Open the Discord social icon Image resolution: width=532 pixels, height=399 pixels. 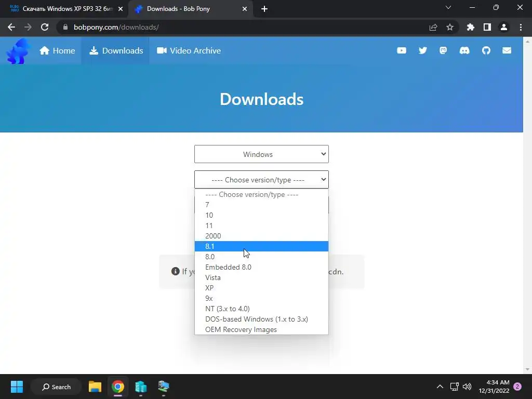pos(464,50)
